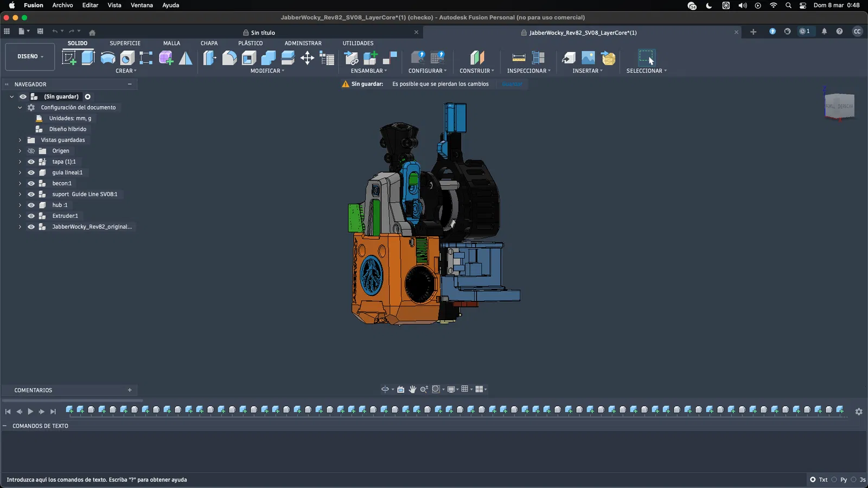
Task: Click the Guardar link
Action: [512, 84]
